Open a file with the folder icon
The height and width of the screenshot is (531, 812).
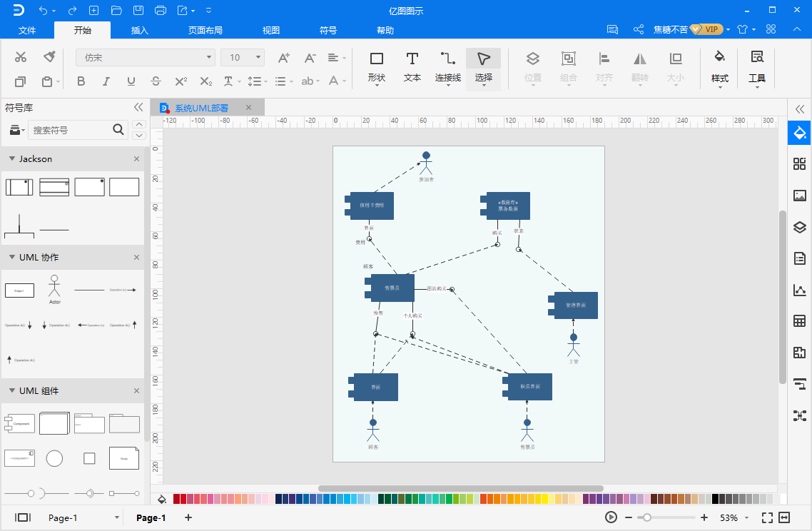tap(116, 11)
